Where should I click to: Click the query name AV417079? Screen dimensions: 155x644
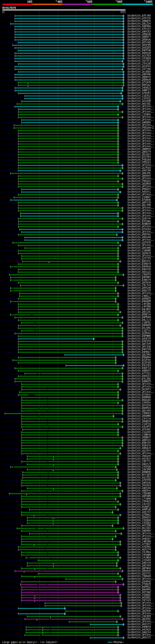click(x=9, y=8)
